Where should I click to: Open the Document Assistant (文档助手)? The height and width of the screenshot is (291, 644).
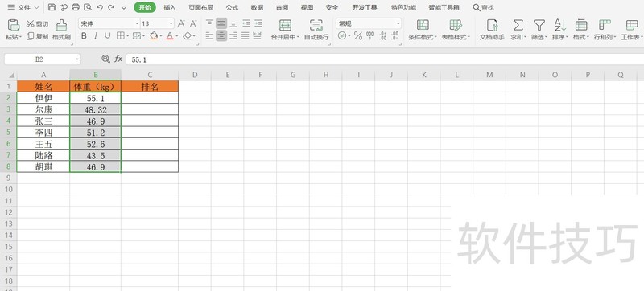click(x=492, y=26)
